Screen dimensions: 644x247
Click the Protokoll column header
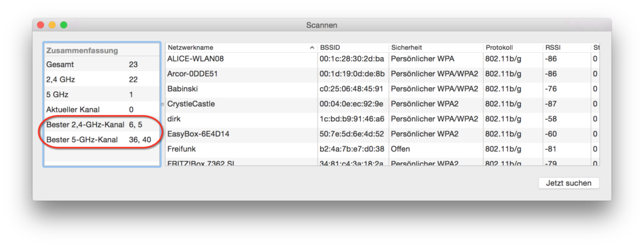pyautogui.click(x=513, y=48)
